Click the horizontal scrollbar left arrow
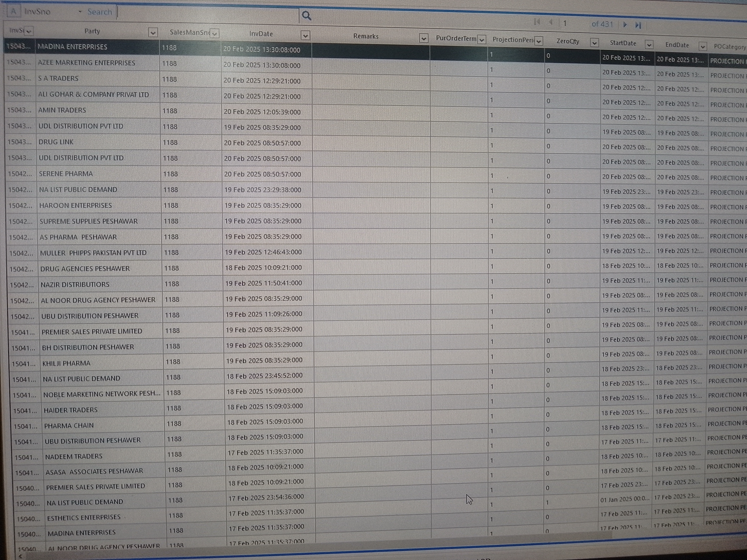 (21, 556)
